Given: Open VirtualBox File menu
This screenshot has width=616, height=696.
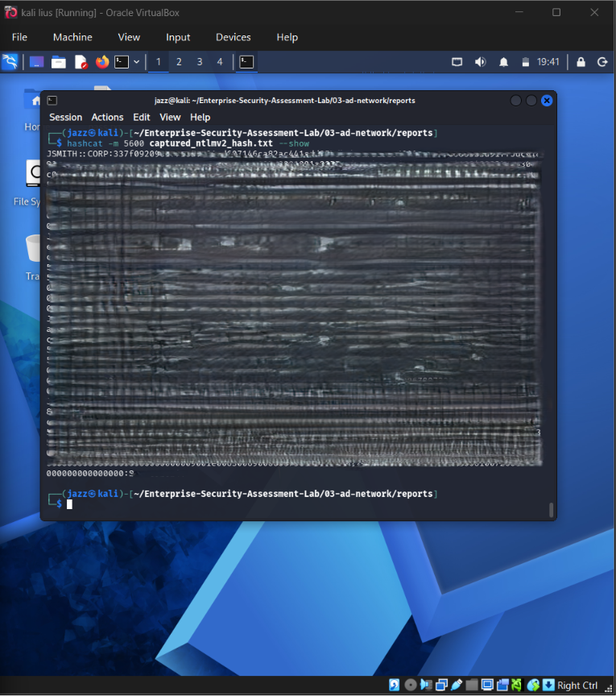Looking at the screenshot, I should tap(19, 37).
